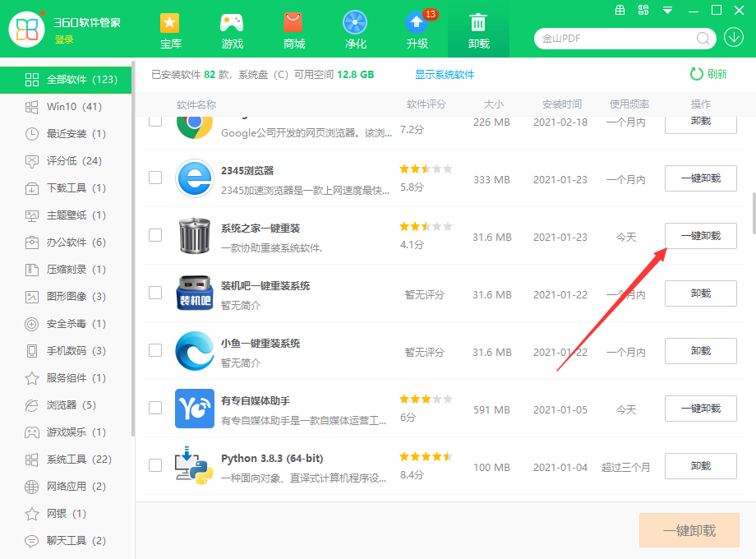Click 一键卸载 for 系统之家一键重装

pyautogui.click(x=700, y=236)
